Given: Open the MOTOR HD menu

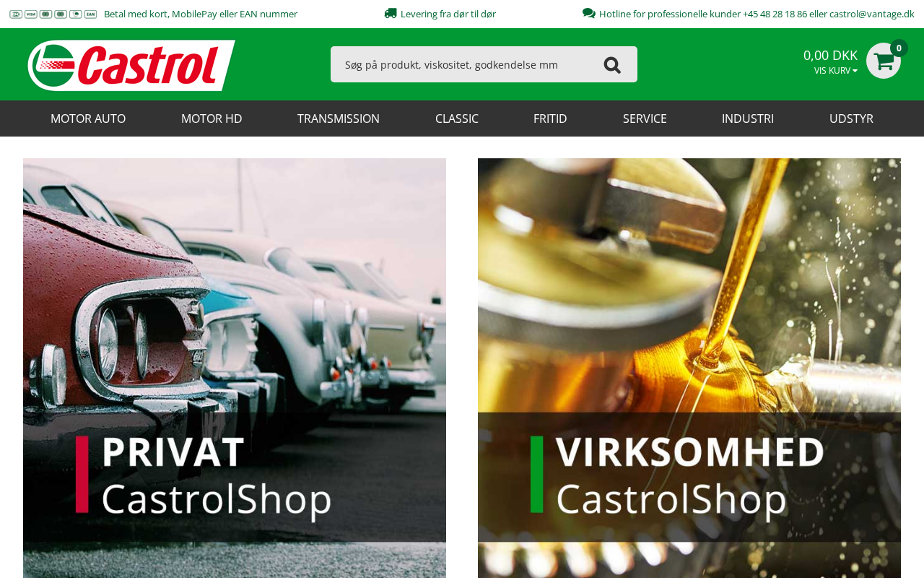Looking at the screenshot, I should click(212, 118).
